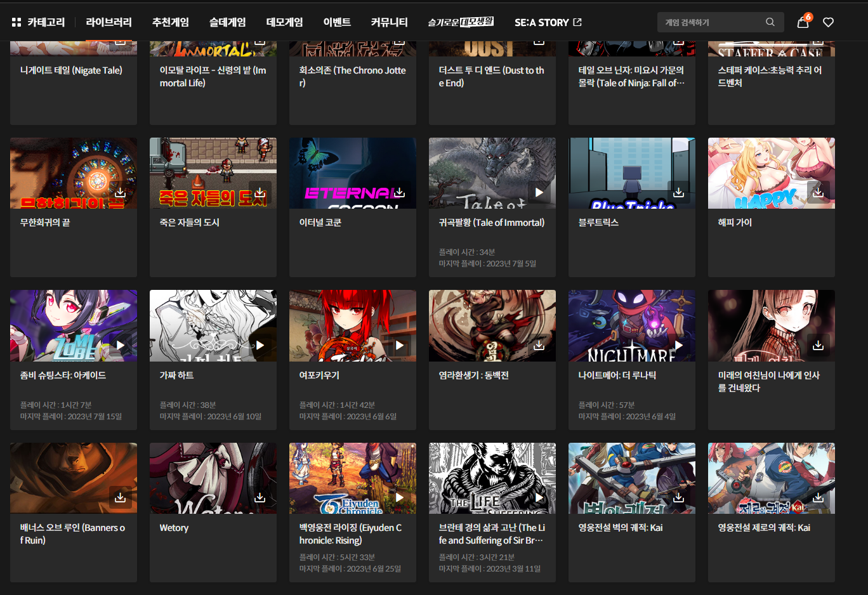Click download icon on Banners of Ruin
This screenshot has height=595, width=868.
[x=120, y=497]
